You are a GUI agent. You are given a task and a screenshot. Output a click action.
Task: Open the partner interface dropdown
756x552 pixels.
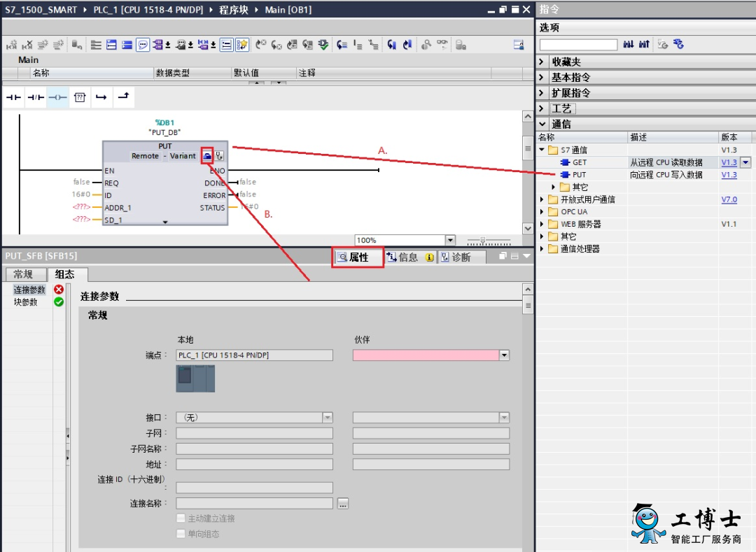(504, 417)
